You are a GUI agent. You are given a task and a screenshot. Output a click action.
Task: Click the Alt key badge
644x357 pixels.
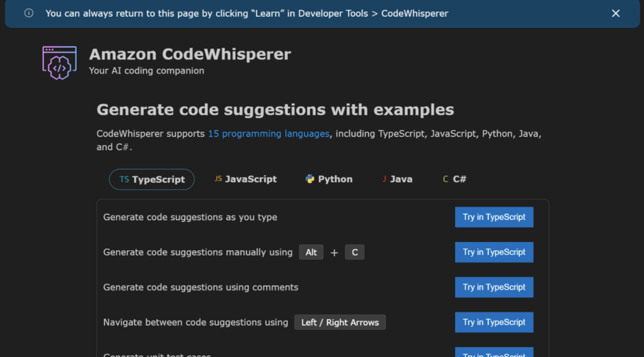pyautogui.click(x=311, y=252)
